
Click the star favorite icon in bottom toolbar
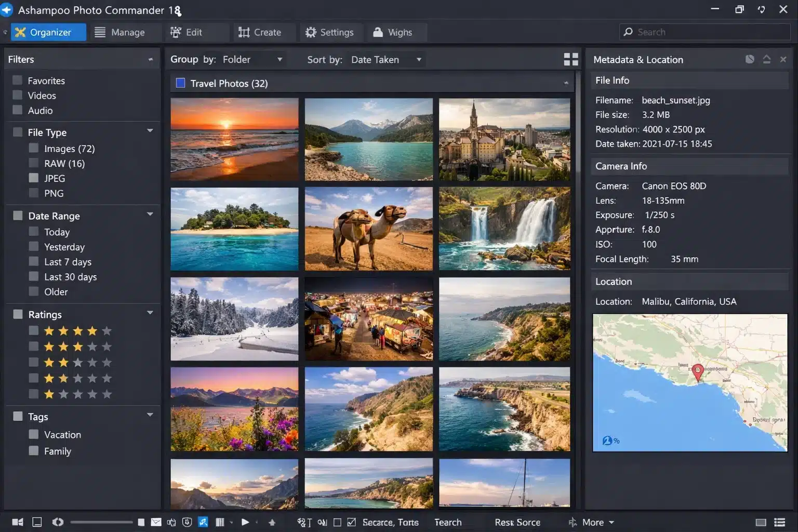[272, 522]
